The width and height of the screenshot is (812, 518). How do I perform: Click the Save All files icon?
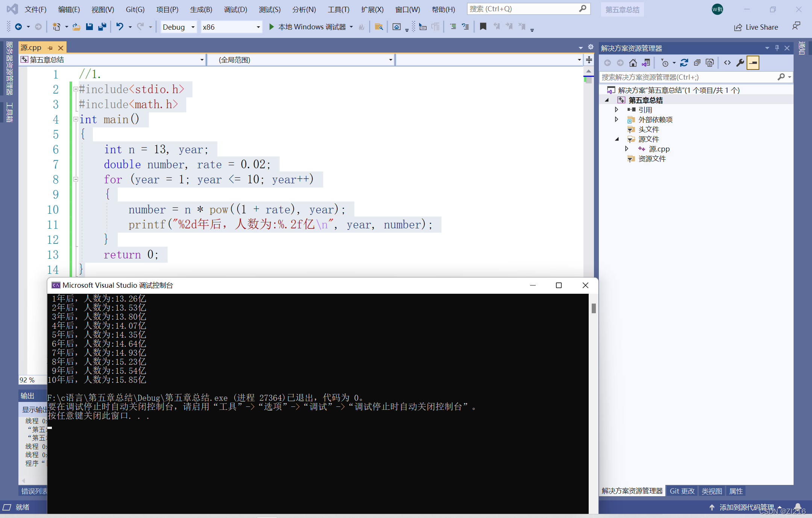(102, 28)
